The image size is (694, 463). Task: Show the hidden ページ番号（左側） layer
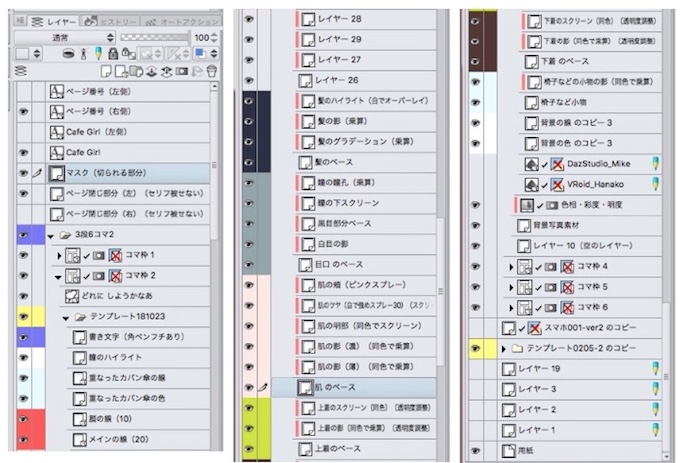24,92
